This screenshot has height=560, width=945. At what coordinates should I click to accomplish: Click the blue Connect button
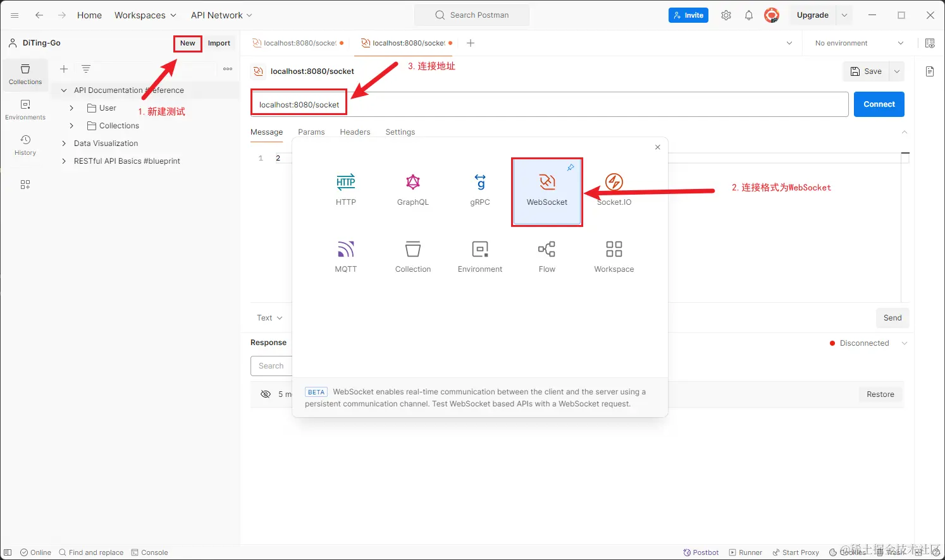(x=879, y=104)
